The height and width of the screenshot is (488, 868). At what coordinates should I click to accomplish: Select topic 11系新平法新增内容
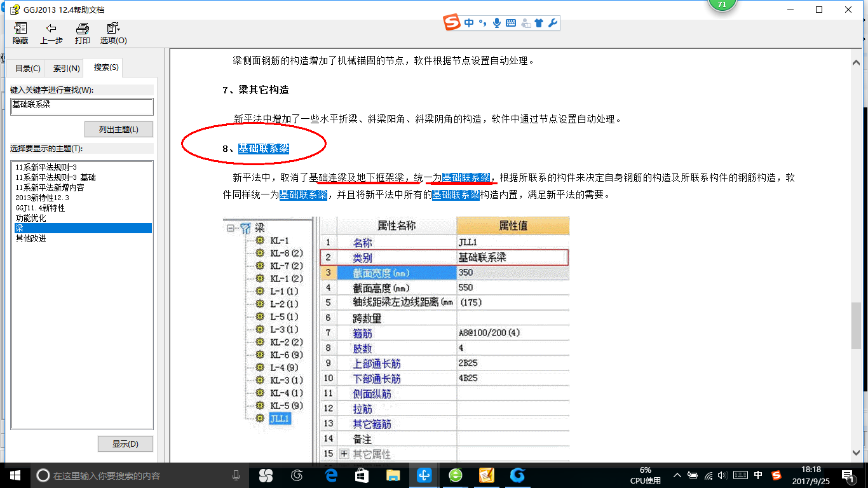50,187
